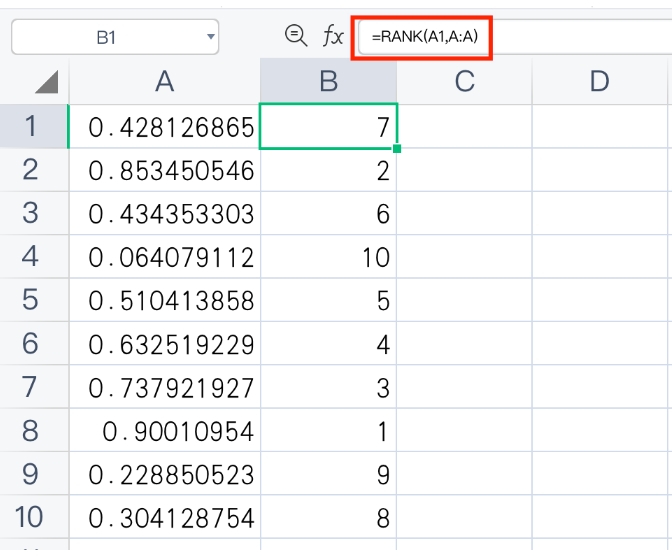Open the fx insert function icon
Image resolution: width=672 pixels, height=556 pixels.
click(333, 36)
